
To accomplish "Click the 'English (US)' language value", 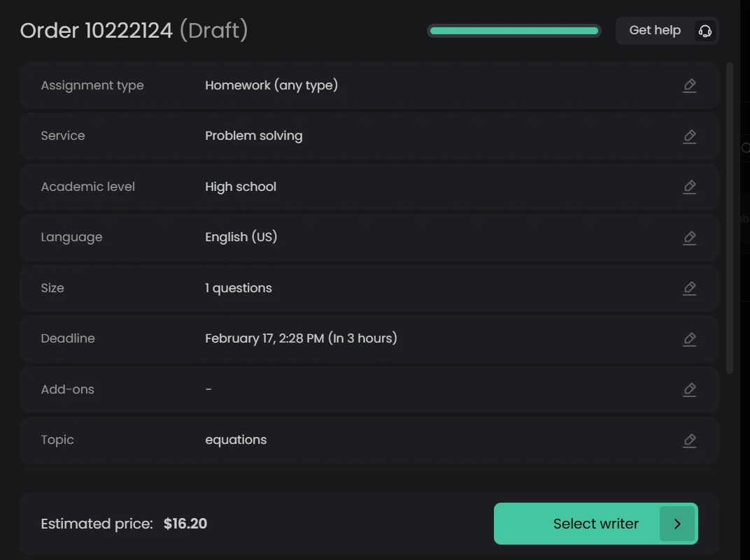I will tap(241, 236).
